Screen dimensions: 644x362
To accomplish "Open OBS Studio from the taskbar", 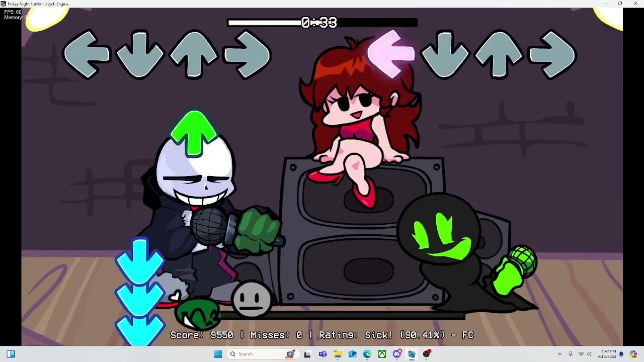I will 427,354.
